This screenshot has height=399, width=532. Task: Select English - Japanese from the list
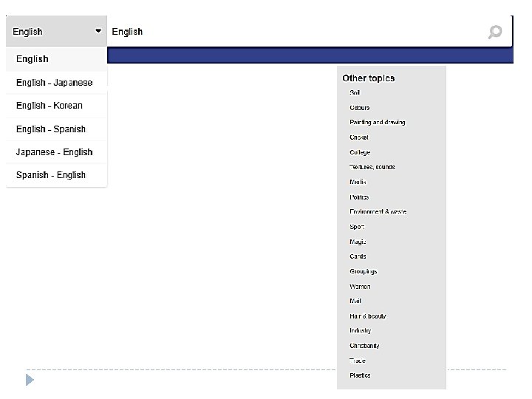coord(55,83)
